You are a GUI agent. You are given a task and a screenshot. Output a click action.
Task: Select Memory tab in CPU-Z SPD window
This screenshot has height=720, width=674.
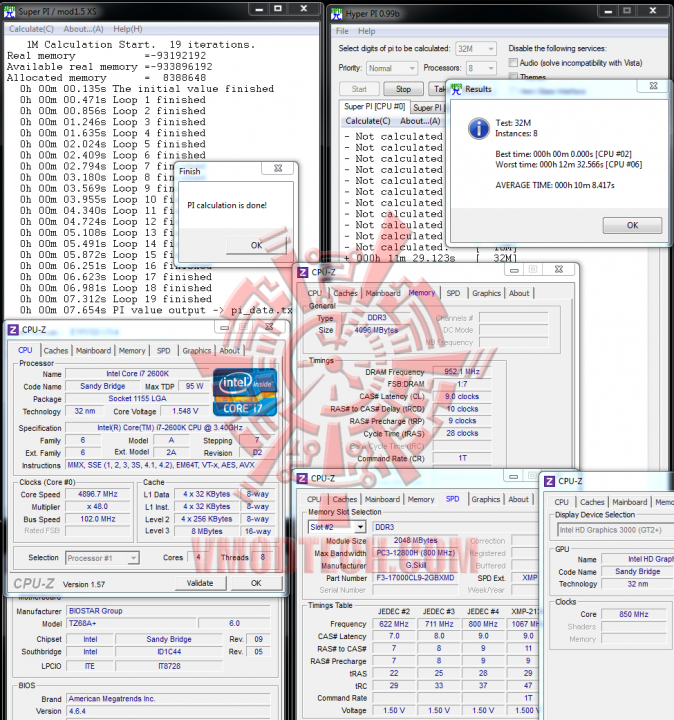[x=421, y=499]
